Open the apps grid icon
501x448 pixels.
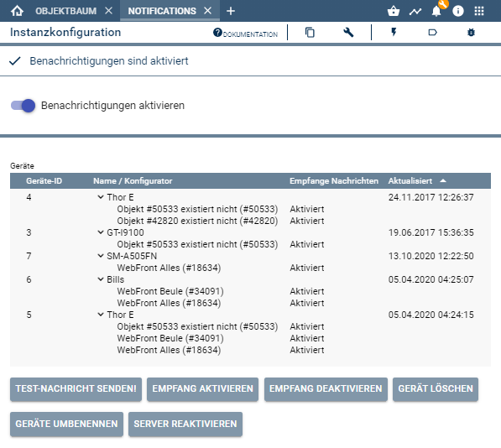pos(479,11)
